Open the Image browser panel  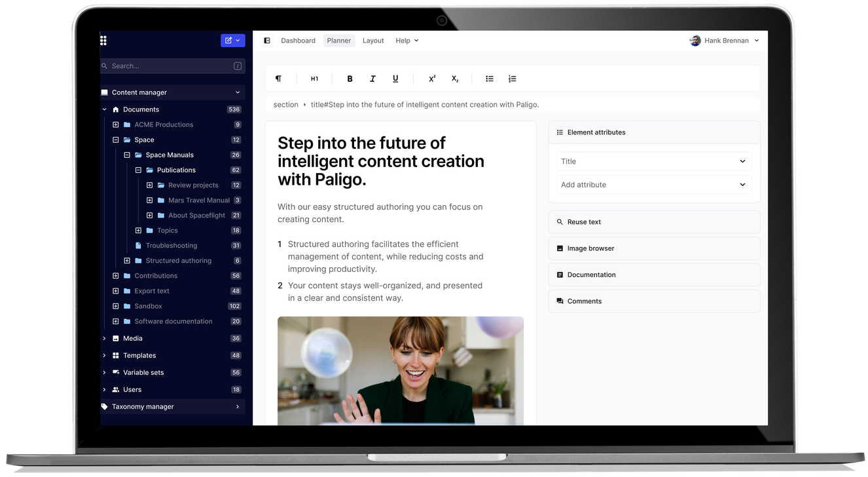(654, 248)
